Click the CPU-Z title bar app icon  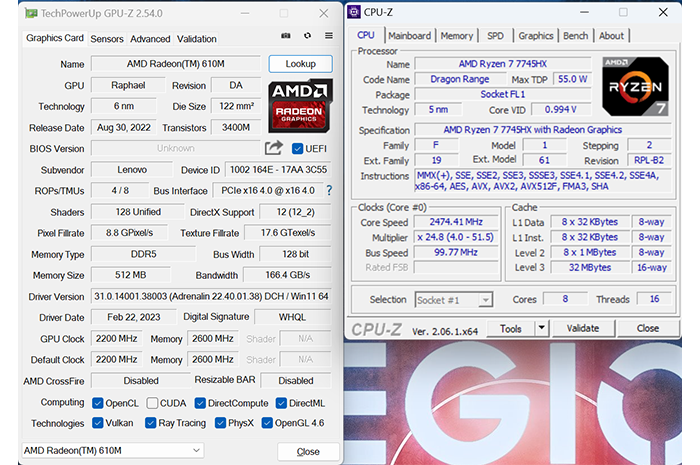(x=354, y=12)
